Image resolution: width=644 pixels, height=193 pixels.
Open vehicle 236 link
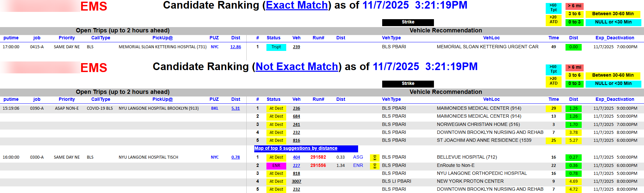click(x=296, y=108)
